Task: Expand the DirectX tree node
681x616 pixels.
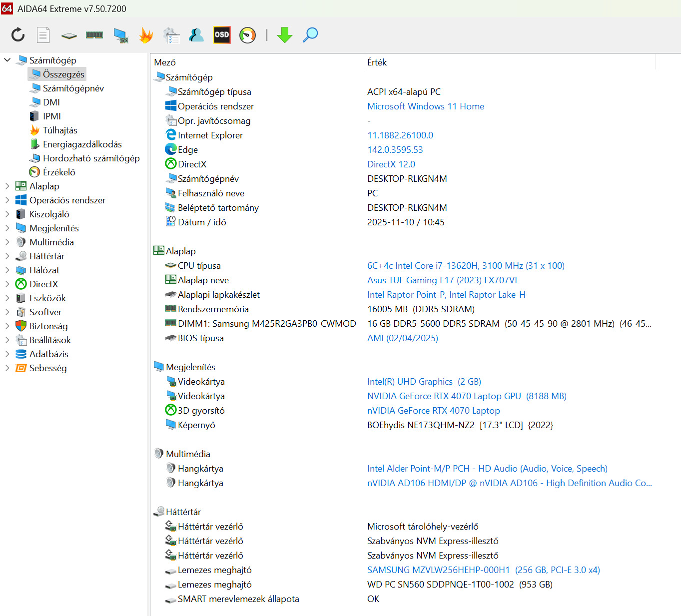Action: (x=7, y=284)
